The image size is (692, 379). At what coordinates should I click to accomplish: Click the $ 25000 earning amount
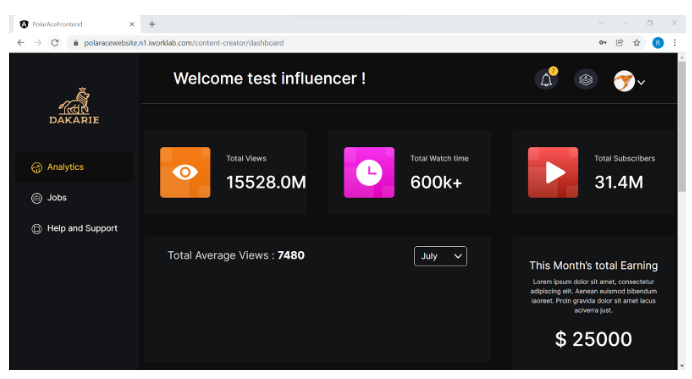pyautogui.click(x=593, y=339)
